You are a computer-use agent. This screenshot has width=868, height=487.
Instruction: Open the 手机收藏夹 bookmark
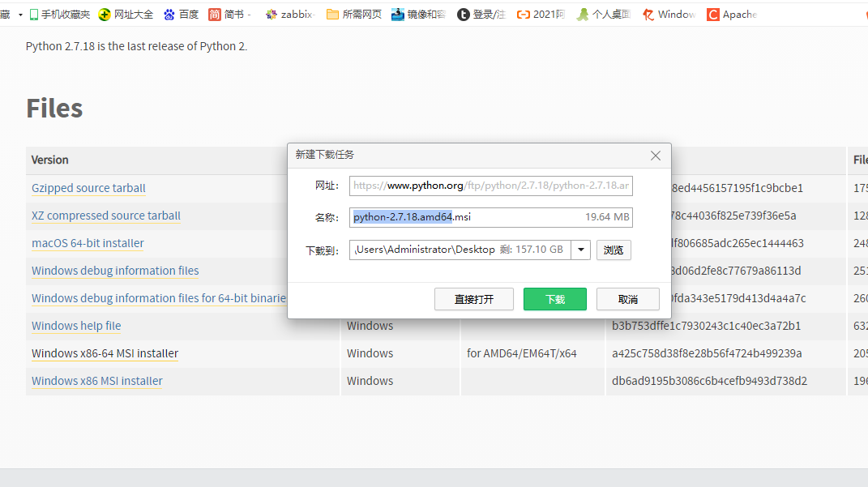pos(59,15)
